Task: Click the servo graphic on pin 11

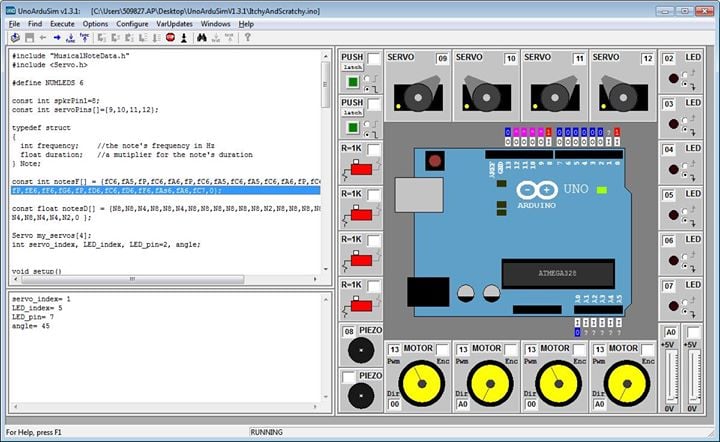Action: (555, 95)
